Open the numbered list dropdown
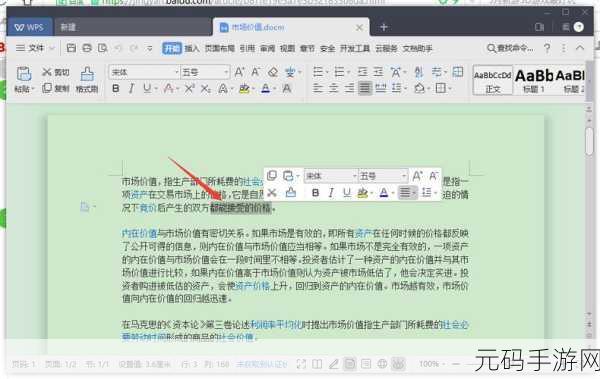The height and width of the screenshot is (379, 600). [349, 72]
